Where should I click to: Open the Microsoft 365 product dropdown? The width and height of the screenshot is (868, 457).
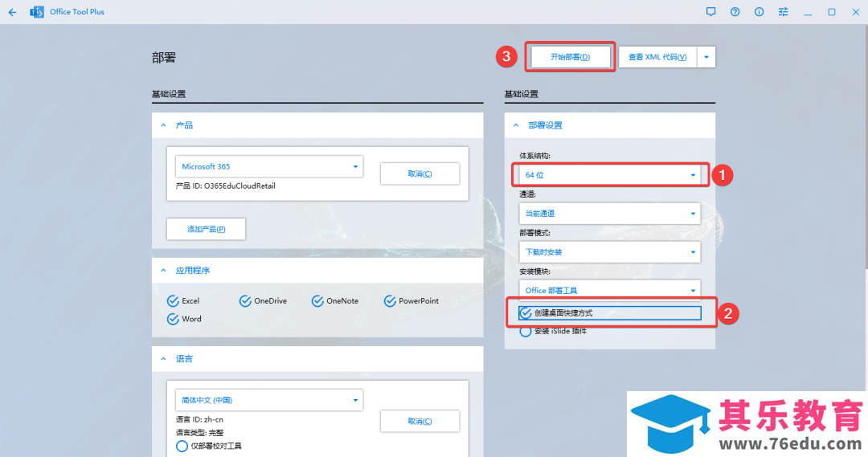pyautogui.click(x=269, y=166)
